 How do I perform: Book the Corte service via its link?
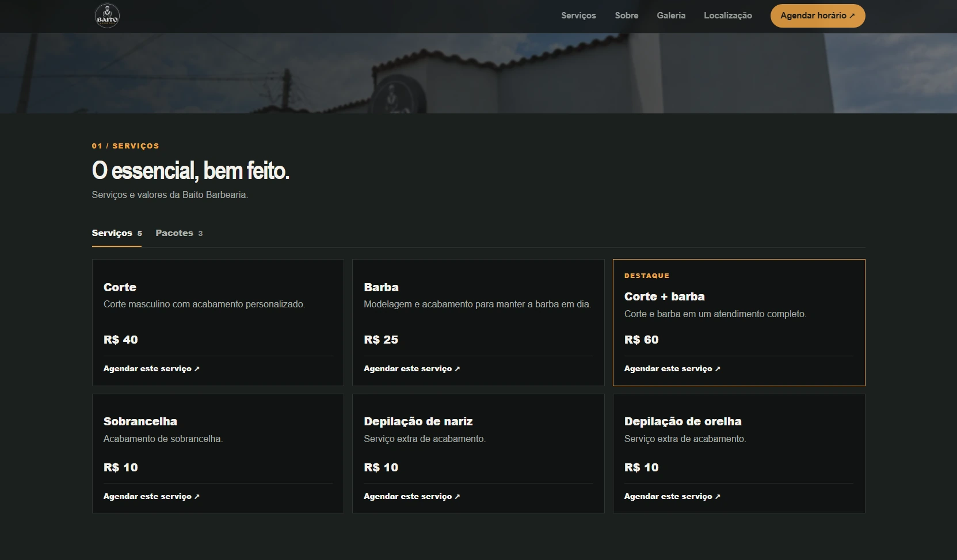[x=151, y=368]
